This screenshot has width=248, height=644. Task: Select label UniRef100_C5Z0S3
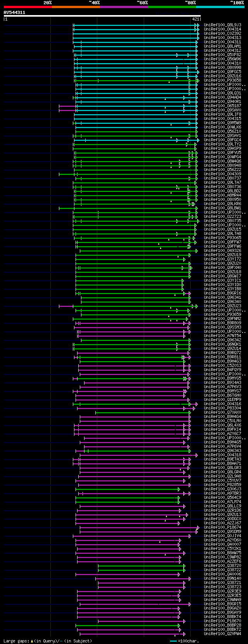pyautogui.click(x=222, y=365)
